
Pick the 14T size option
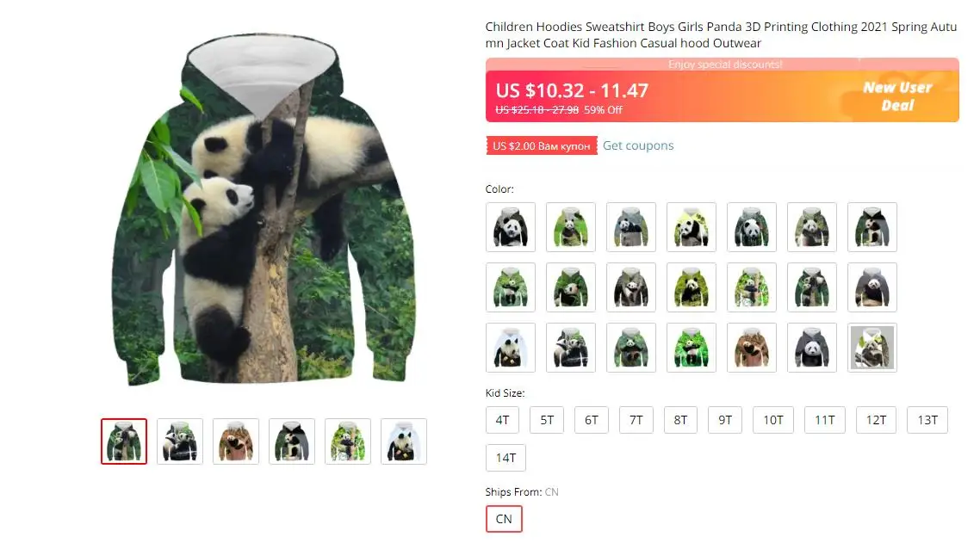[506, 458]
